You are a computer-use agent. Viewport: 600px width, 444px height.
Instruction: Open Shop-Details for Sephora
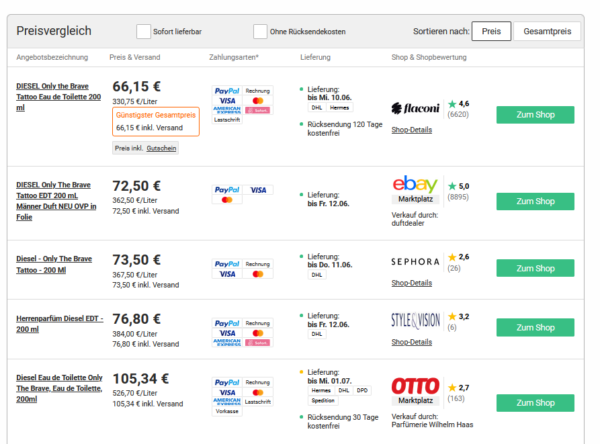coord(412,283)
